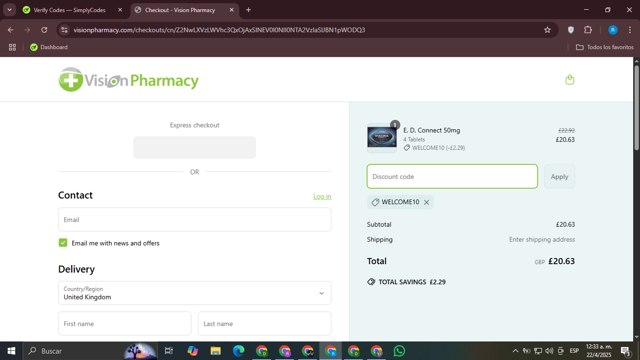
Task: Open the Dashboard bookmark
Action: point(49,47)
